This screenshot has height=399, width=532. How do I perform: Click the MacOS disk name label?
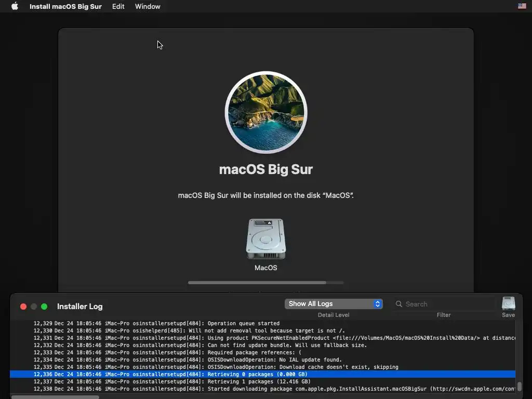[265, 268]
